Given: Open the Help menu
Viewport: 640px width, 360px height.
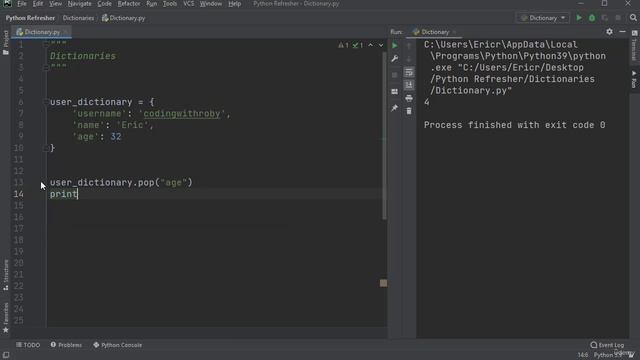Looking at the screenshot, I should pyautogui.click(x=234, y=4).
